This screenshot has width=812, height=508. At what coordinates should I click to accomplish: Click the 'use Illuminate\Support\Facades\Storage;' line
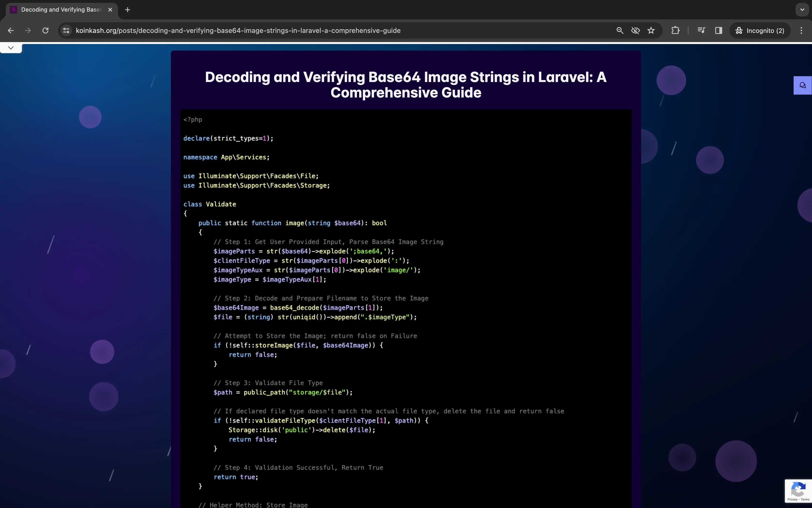256,186
